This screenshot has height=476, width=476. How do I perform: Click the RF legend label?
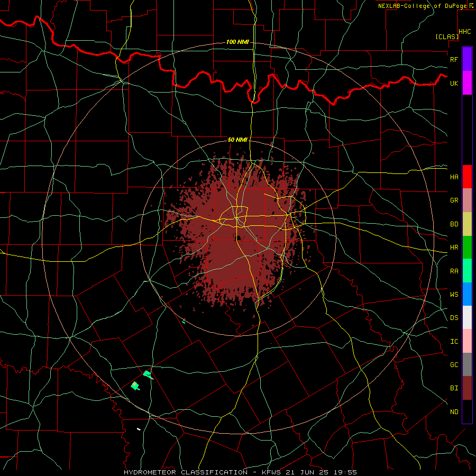454,59
